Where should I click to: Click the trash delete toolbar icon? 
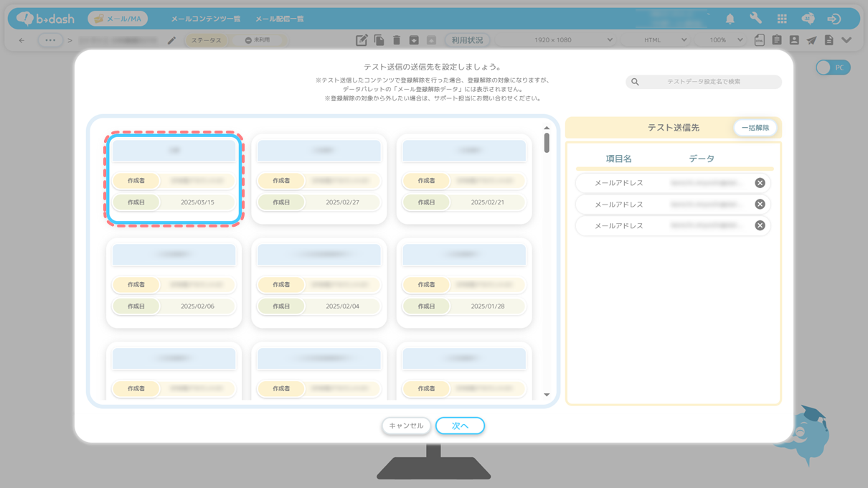click(x=396, y=40)
